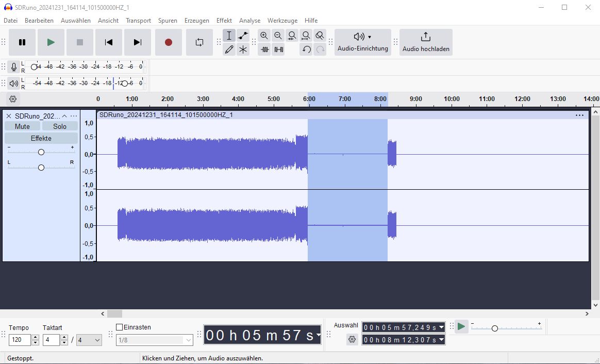Click the Audio hochladen button
Viewport: 600px width, 364px height.
tap(426, 42)
